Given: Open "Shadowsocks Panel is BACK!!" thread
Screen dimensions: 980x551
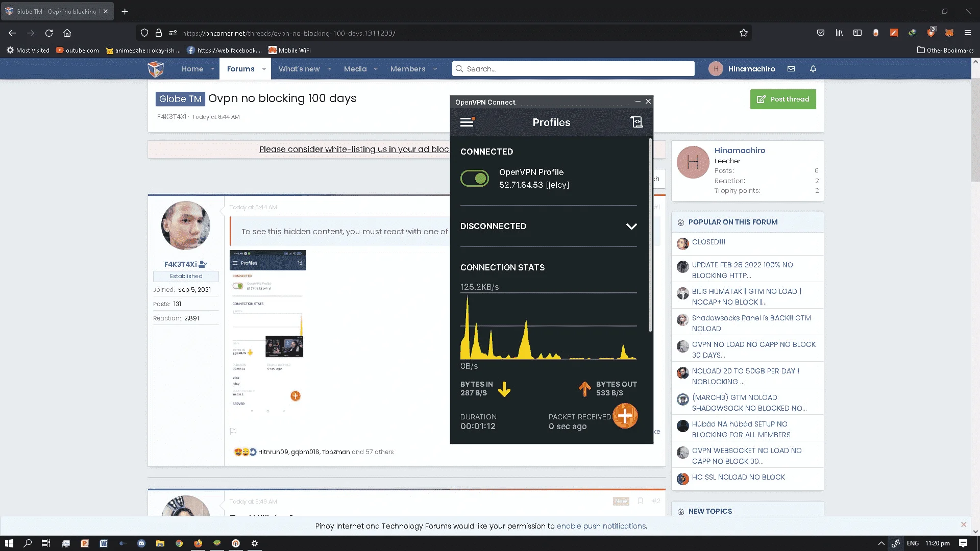Looking at the screenshot, I should pyautogui.click(x=751, y=323).
